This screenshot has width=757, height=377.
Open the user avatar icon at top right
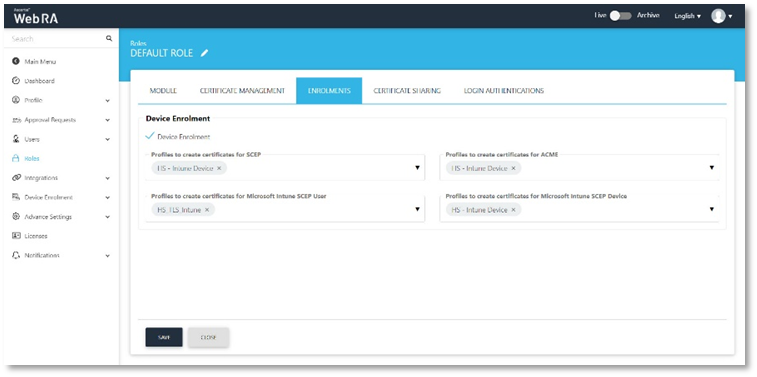point(718,16)
